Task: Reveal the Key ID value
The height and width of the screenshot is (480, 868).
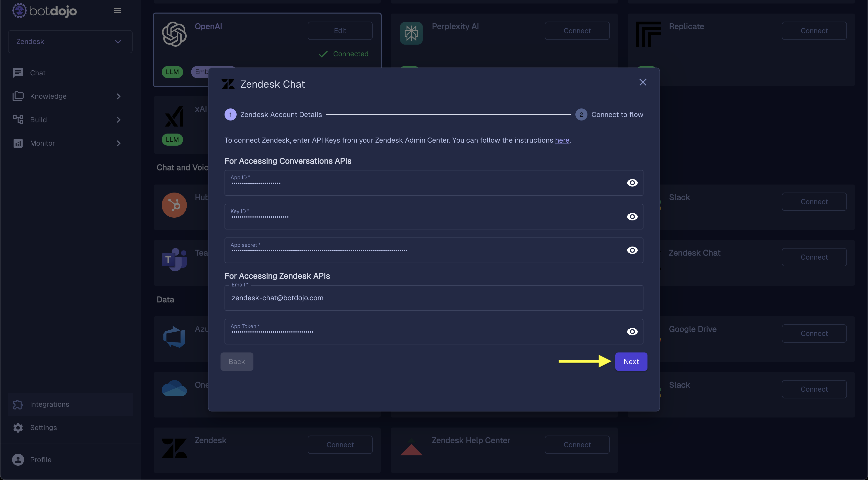Action: (x=632, y=217)
